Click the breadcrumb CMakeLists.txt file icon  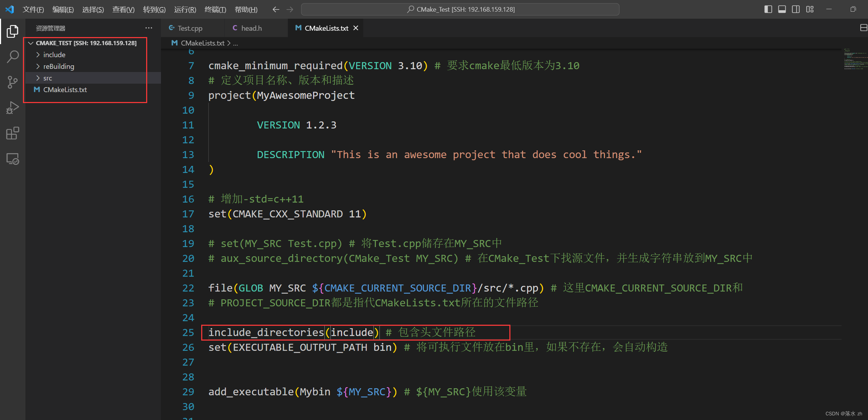pos(174,43)
